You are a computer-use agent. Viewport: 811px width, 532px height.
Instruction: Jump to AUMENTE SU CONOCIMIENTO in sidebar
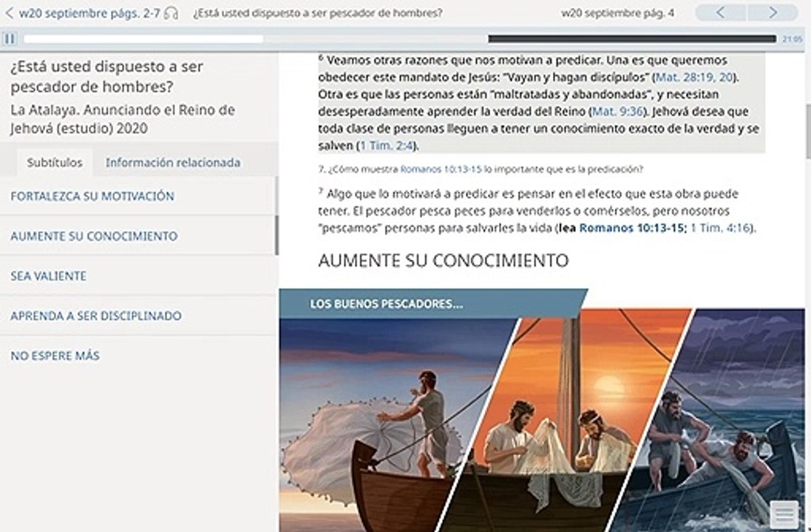click(138, 236)
